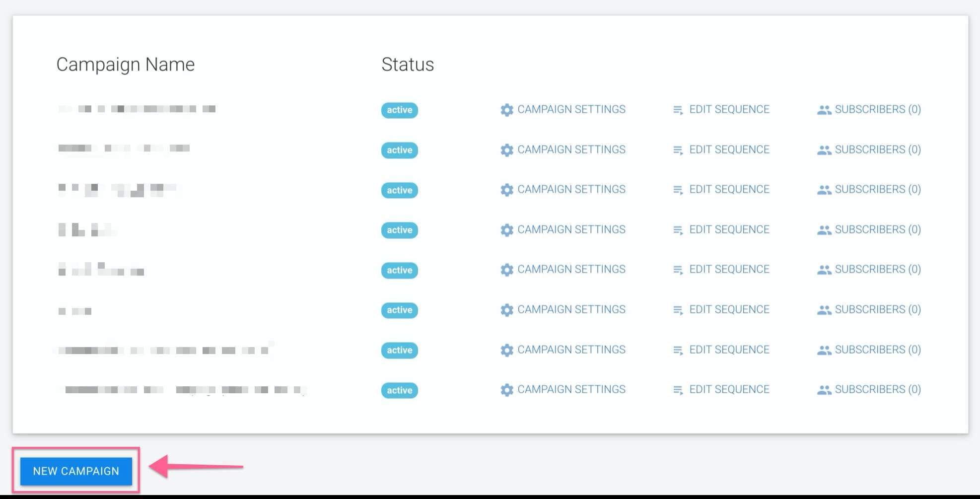Click NEW CAMPAIGN
980x499 pixels.
click(x=75, y=471)
